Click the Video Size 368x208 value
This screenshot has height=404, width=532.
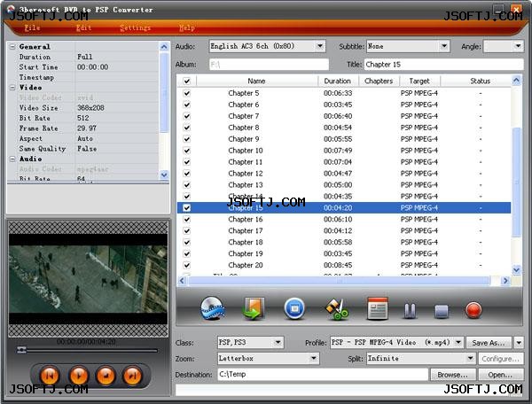click(90, 108)
